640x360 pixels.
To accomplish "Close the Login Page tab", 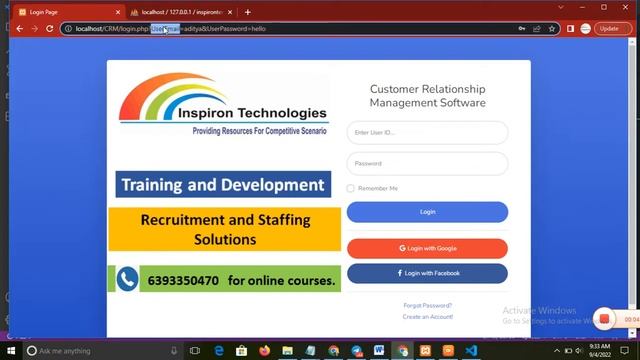I will [118, 12].
